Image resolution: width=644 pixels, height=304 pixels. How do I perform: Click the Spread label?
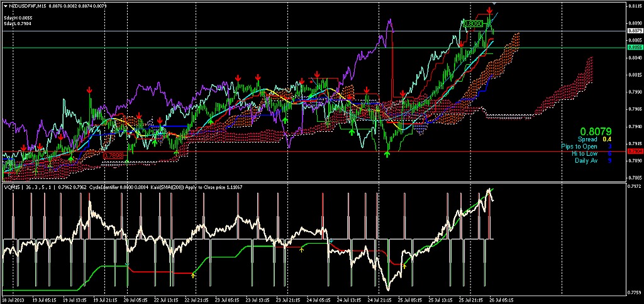pos(587,139)
